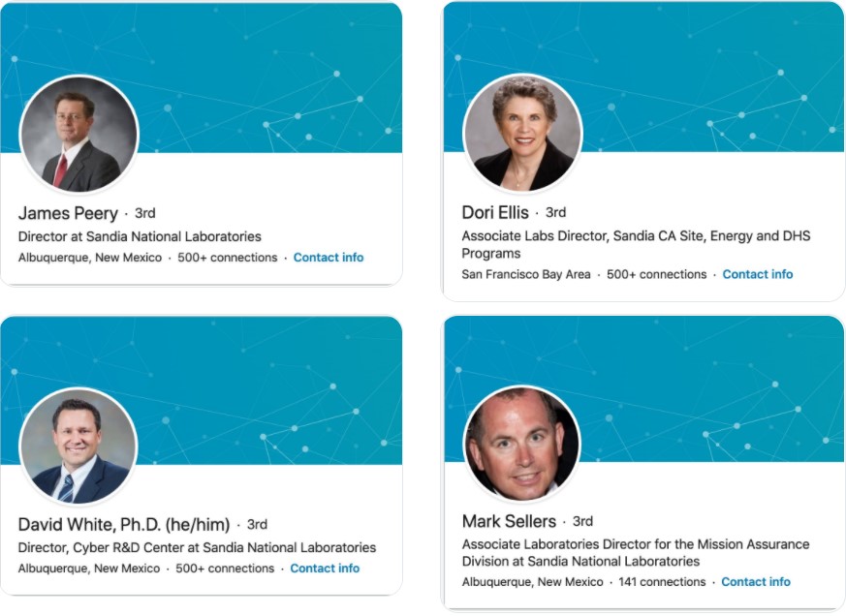This screenshot has height=616, width=846.
Task: View Mark Sellers's 141 connections
Action: [x=662, y=582]
